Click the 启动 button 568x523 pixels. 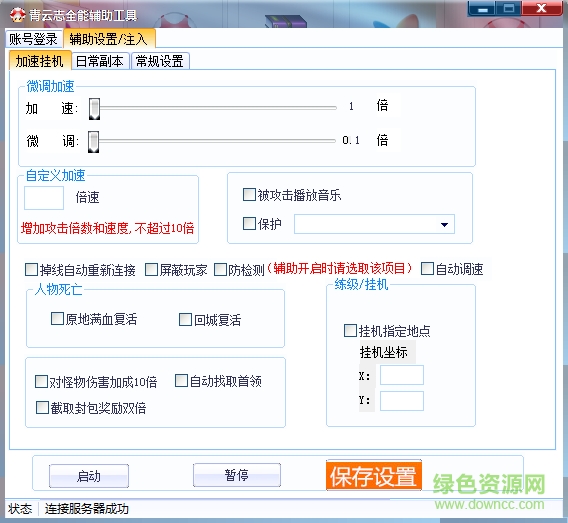click(89, 476)
